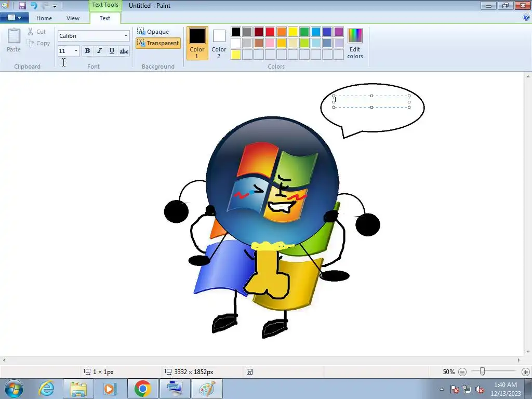Screen dimensions: 532x399
Task: Toggle Underline text formatting
Action: 112,50
